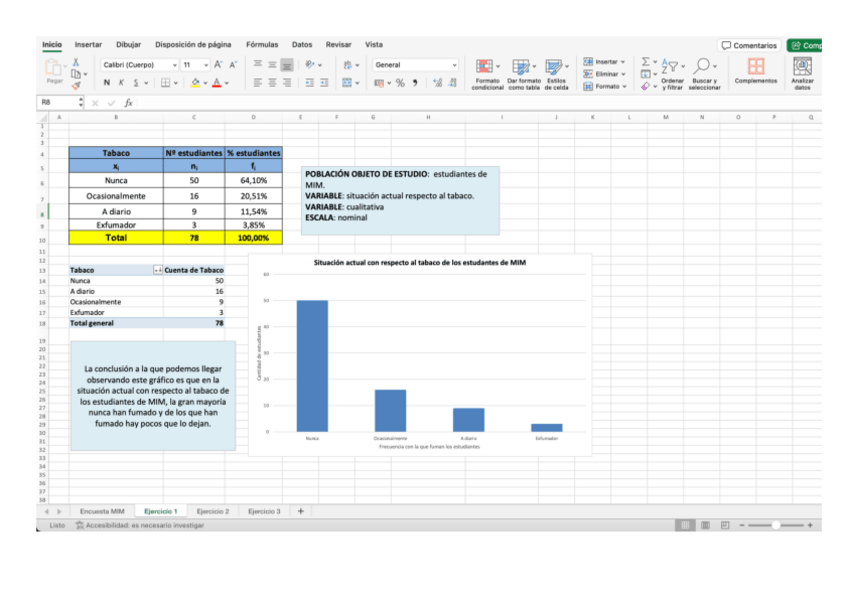848x599 pixels.
Task: Open the Fórmulas ribbon tab
Action: coord(262,45)
